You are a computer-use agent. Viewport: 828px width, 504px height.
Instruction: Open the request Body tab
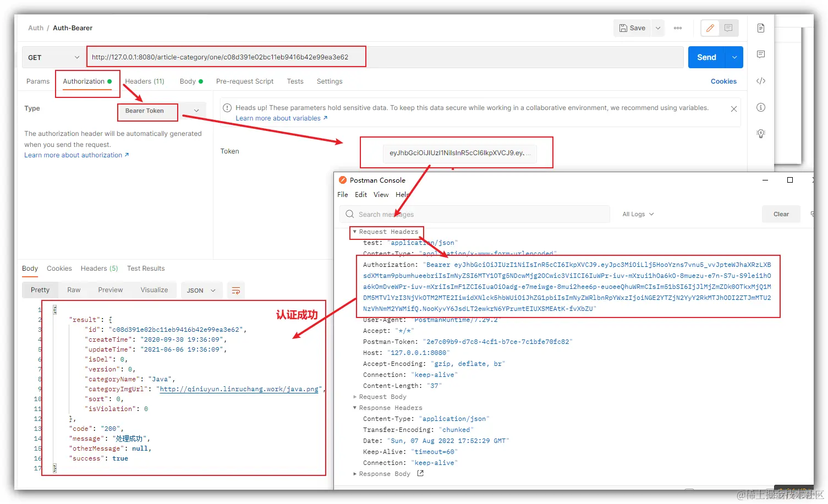tap(191, 81)
